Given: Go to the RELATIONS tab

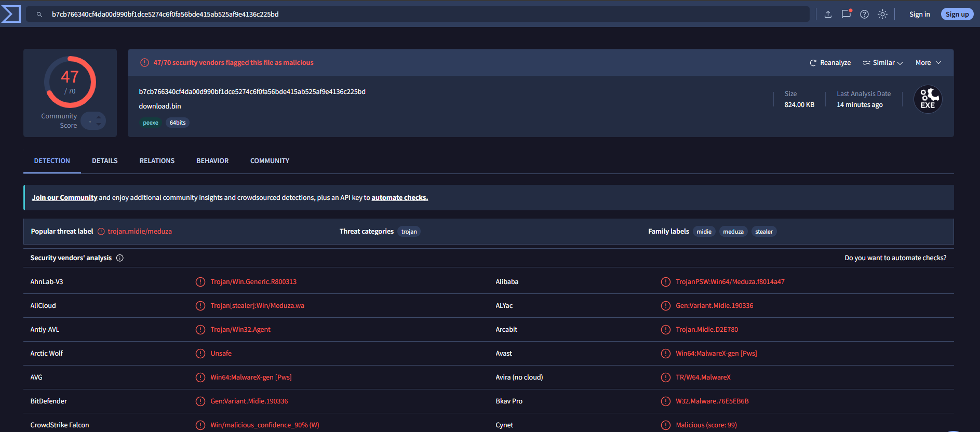Looking at the screenshot, I should 157,161.
